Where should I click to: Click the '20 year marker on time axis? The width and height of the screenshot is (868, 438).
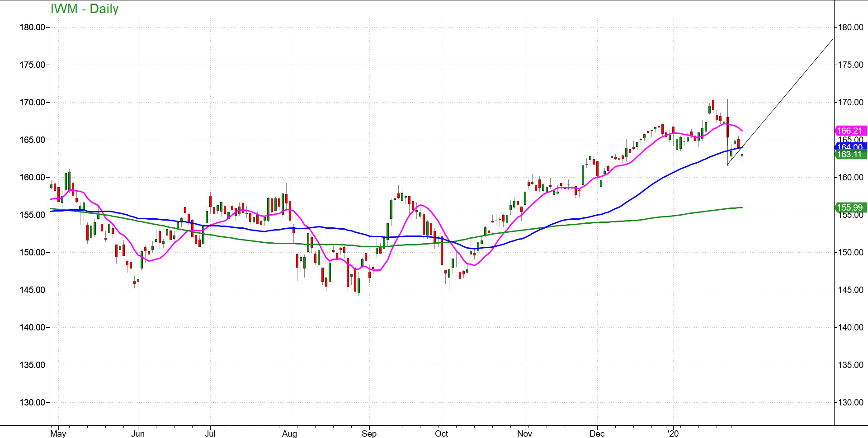[673, 433]
